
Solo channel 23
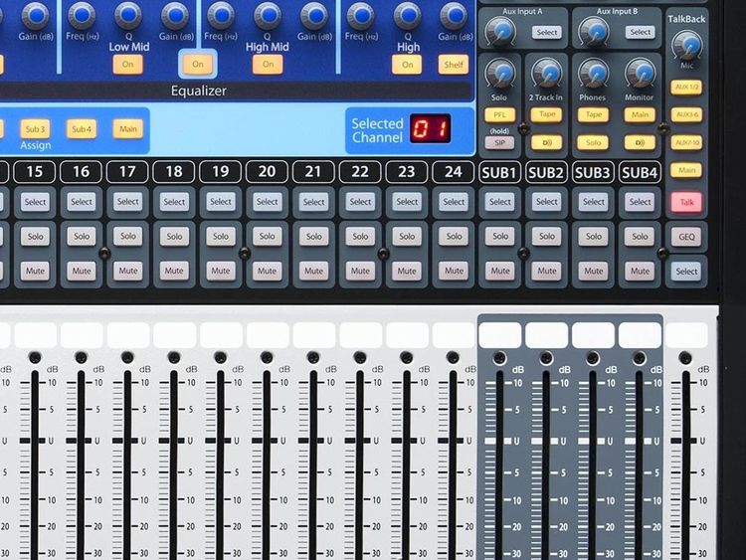[407, 236]
